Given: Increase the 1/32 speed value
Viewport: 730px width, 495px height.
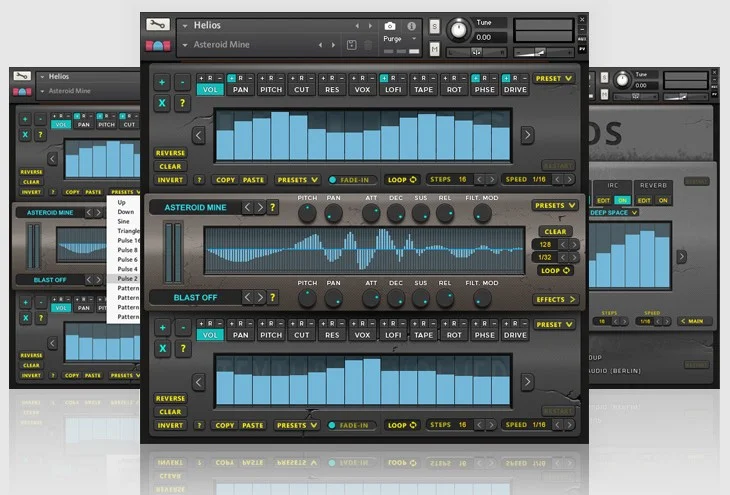Looking at the screenshot, I should (x=575, y=257).
